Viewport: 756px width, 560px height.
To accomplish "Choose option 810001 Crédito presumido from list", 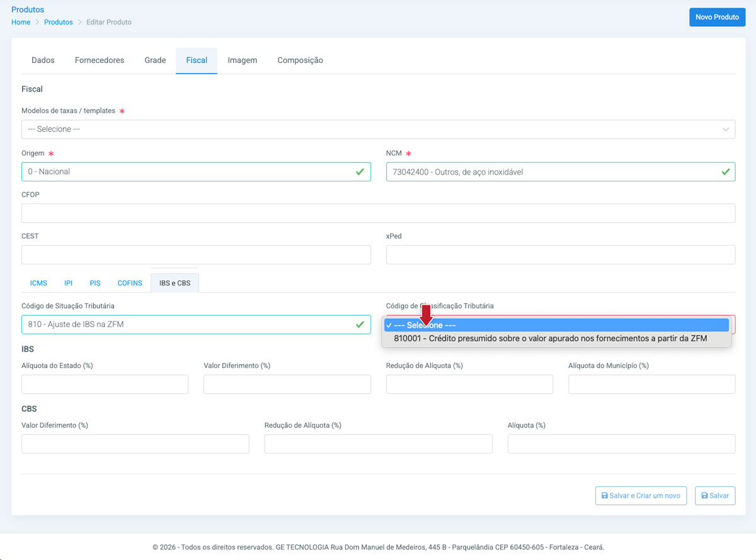I will click(x=550, y=338).
